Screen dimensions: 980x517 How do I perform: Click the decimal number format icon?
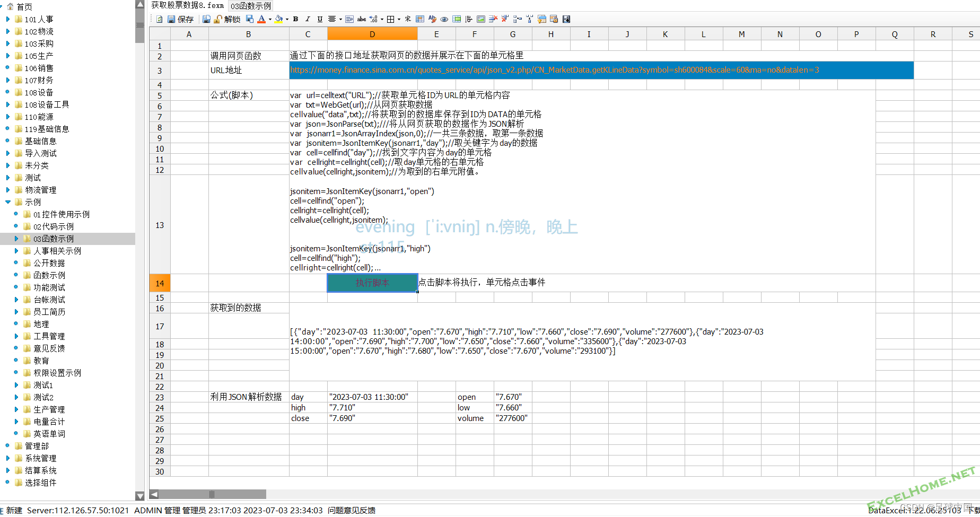(373, 19)
